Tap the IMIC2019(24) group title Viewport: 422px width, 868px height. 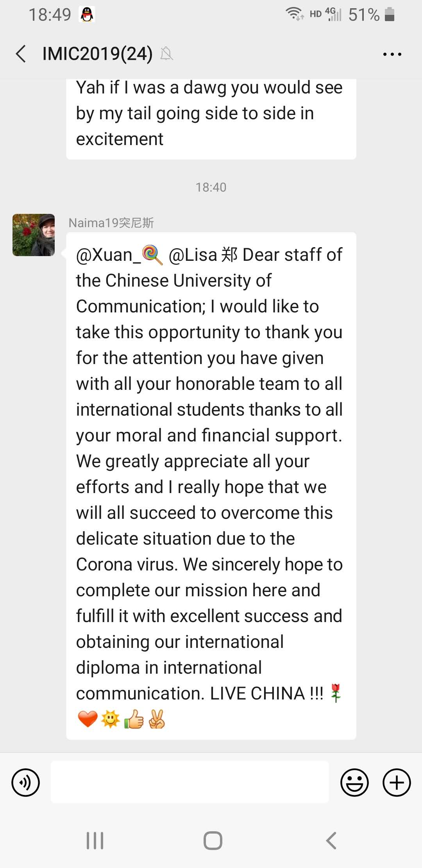coord(97,54)
